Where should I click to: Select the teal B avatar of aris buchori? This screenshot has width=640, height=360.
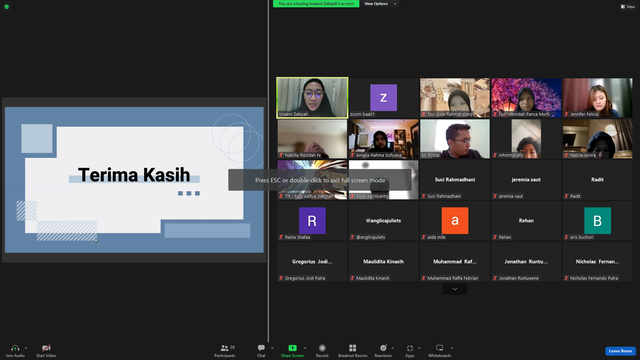point(598,220)
